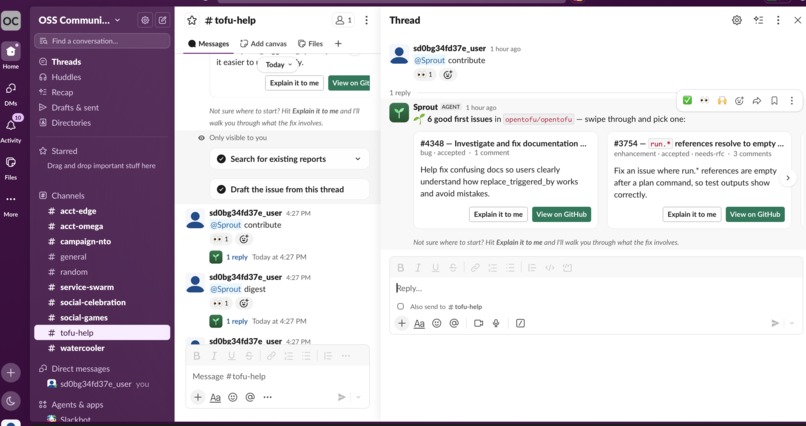The height and width of the screenshot is (426, 806).
Task: Toggle the moon pause-notifications icon
Action: click(x=11, y=401)
